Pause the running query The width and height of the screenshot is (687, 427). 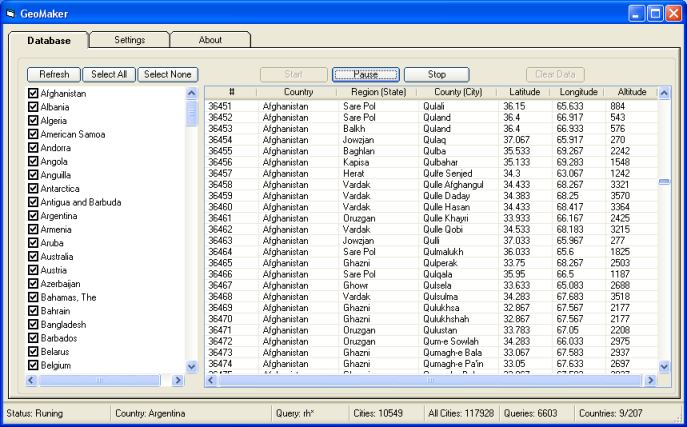click(x=365, y=74)
